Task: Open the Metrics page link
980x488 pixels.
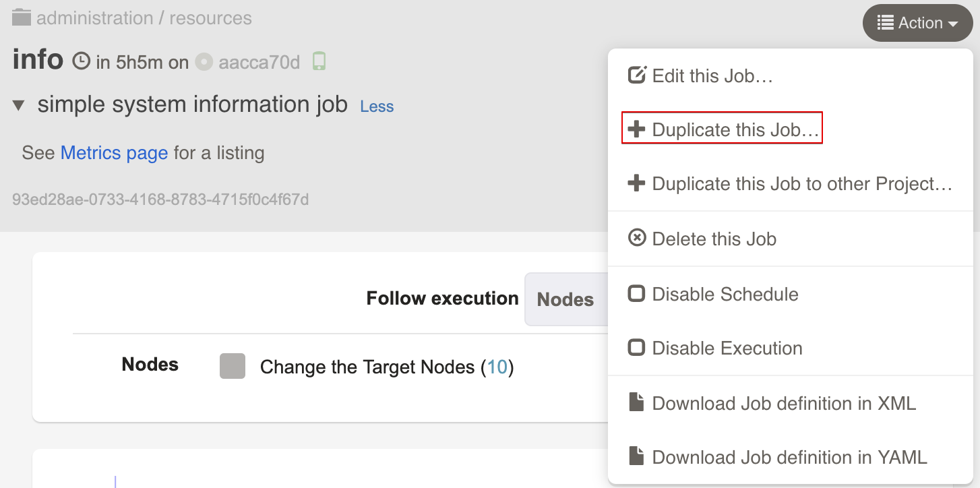Action: coord(114,152)
